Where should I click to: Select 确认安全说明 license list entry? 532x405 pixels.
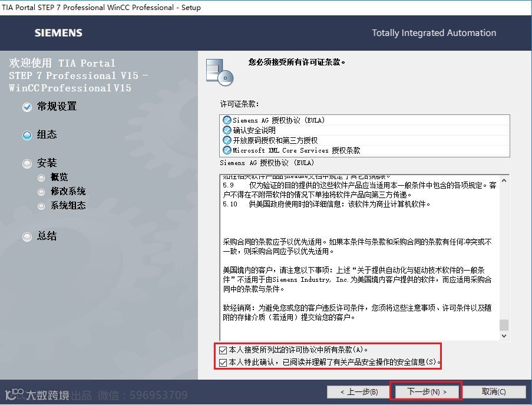365,130
